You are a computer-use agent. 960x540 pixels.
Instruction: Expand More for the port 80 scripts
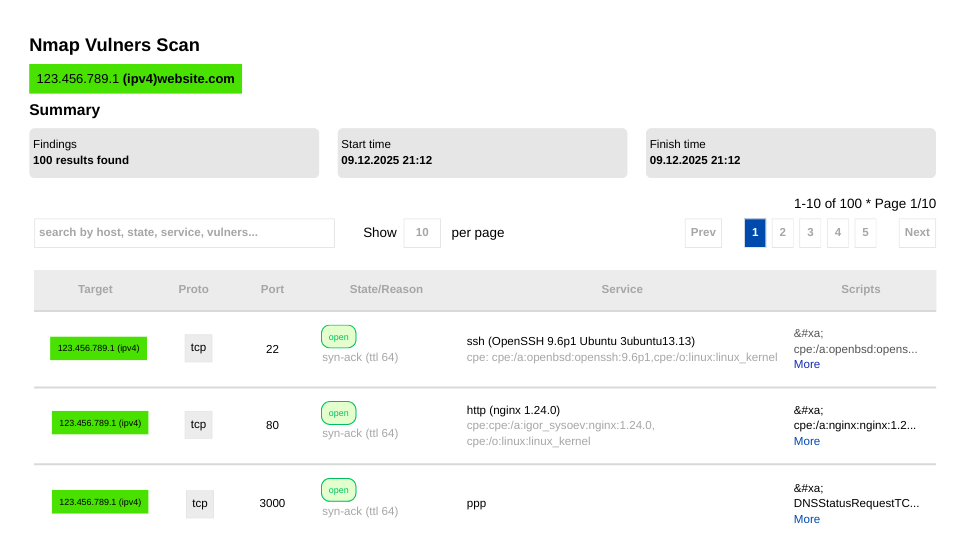click(x=807, y=441)
